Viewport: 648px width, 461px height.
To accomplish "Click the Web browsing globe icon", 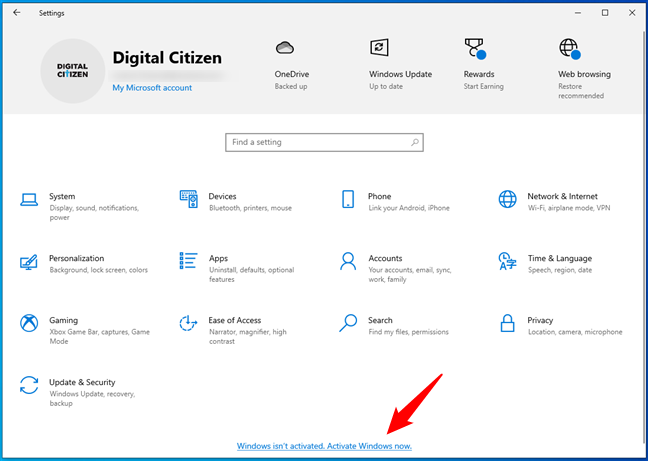I will (x=569, y=49).
